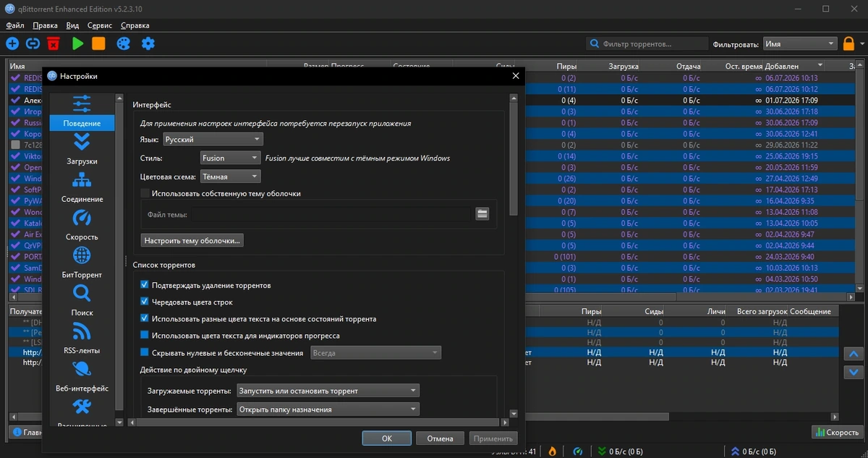Click the blue upload speed arrows in status bar
Image resolution: width=868 pixels, height=458 pixels.
[x=733, y=451]
